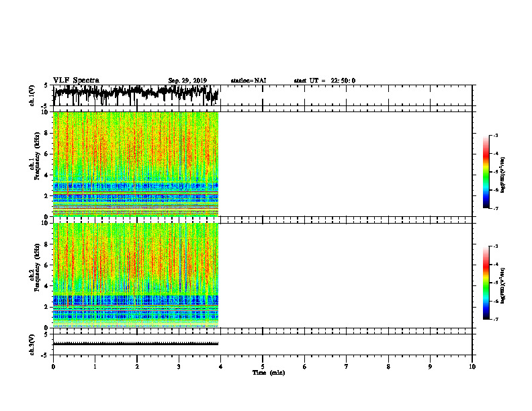Screen dimensions: 532x411
Task: Click the ch.2 colorbar "log(PSD)(V²/Hz)" label
Action: coord(502,285)
